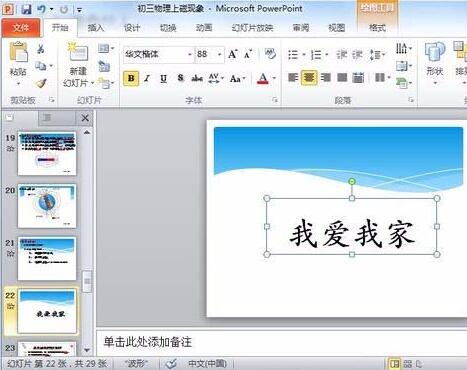467x370 pixels.
Task: Open the text direction menu
Action: (x=404, y=49)
